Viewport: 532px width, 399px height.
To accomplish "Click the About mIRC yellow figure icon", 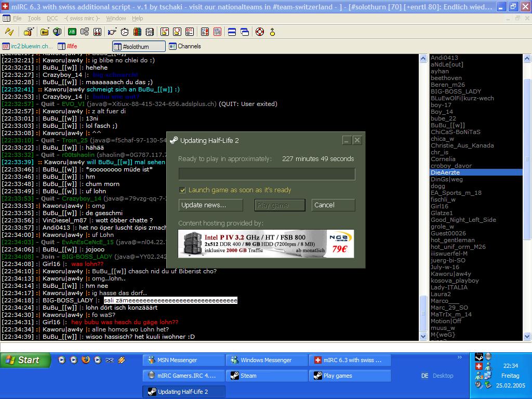I will [272, 32].
